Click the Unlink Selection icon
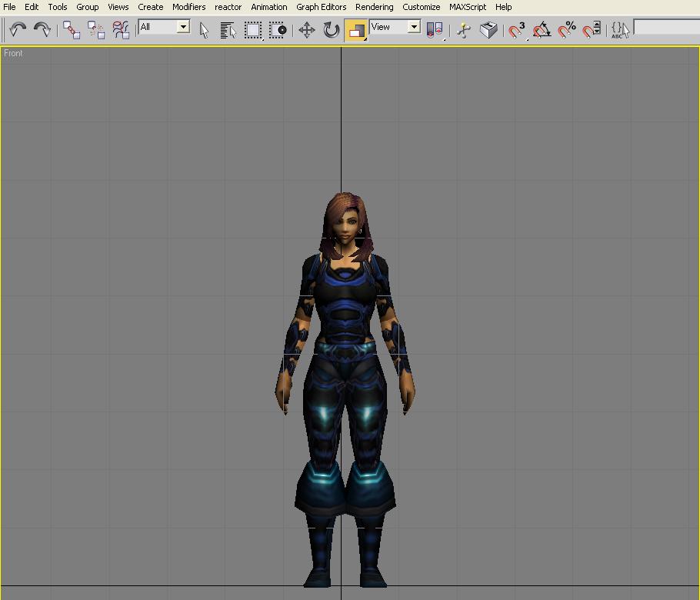Image resolution: width=700 pixels, height=600 pixels. click(95, 30)
